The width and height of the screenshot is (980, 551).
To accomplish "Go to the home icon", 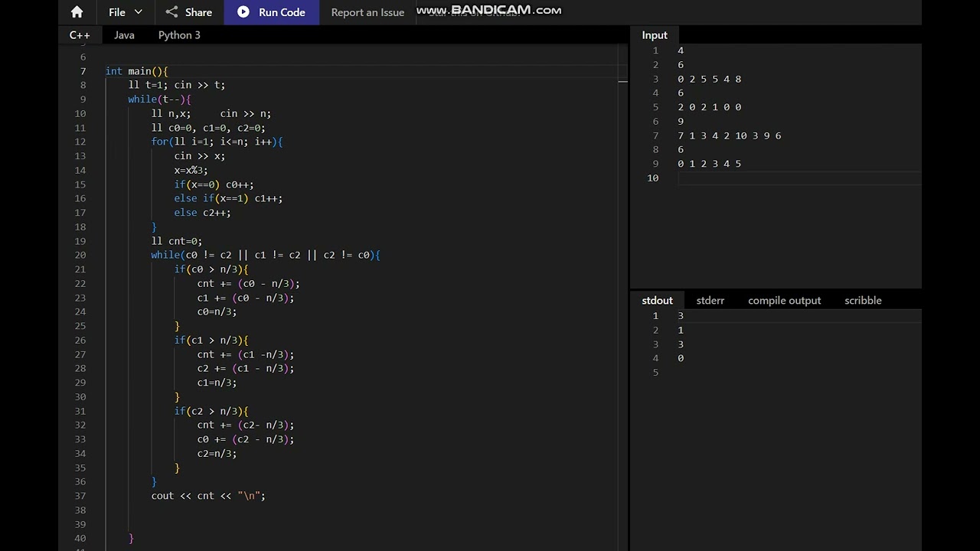I will click(x=77, y=12).
